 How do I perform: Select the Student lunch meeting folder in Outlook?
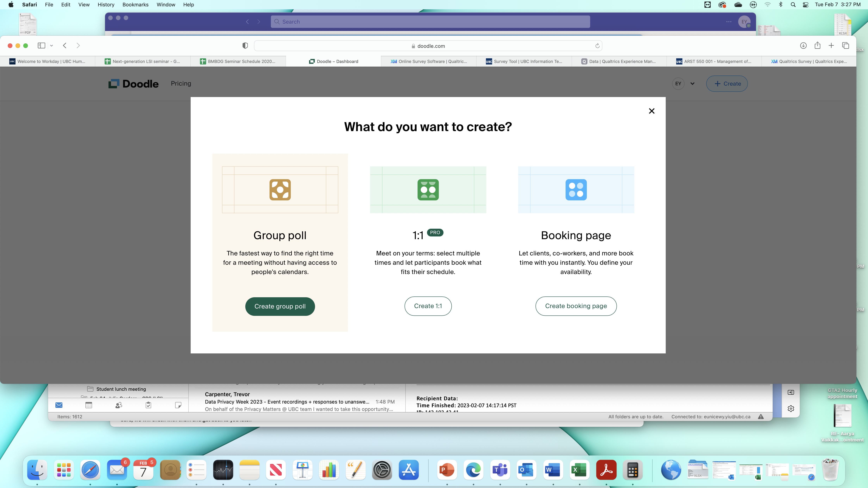(121, 389)
